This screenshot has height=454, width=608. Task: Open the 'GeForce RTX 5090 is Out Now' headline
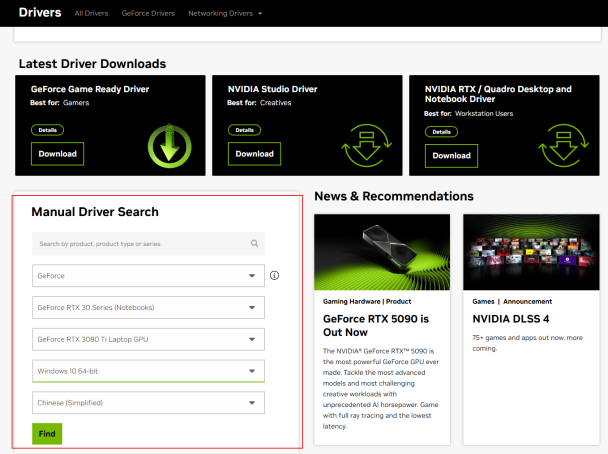click(x=376, y=326)
